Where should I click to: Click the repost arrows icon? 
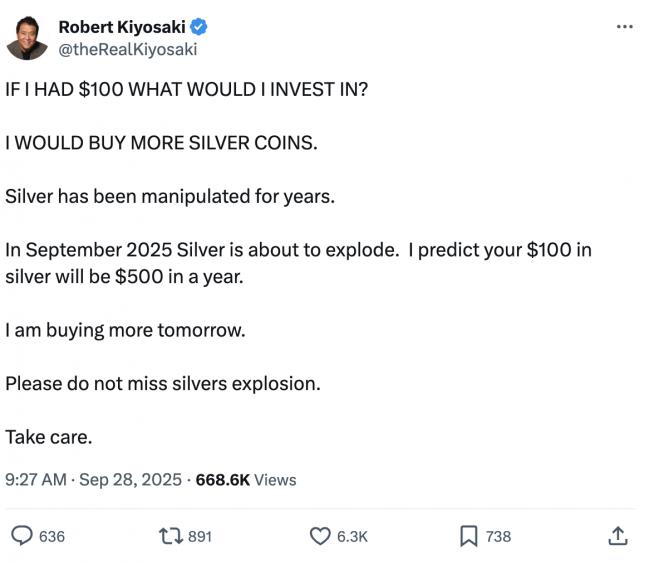pyautogui.click(x=168, y=536)
